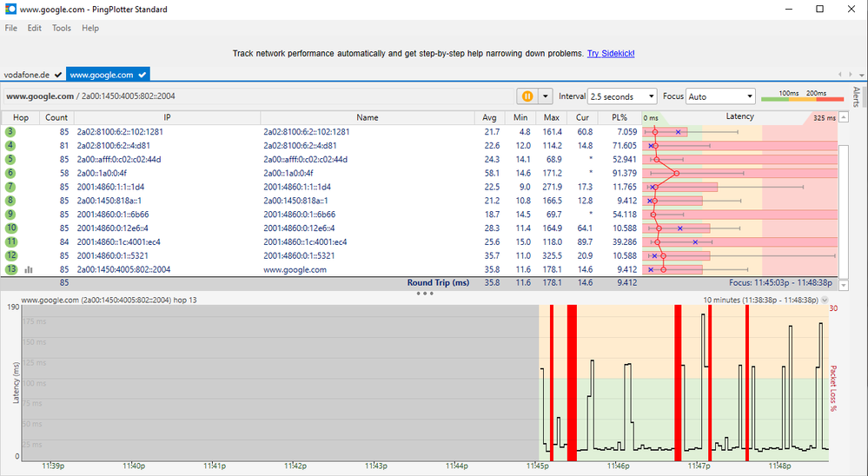Sort by the Hop column header
The height and width of the screenshot is (476, 868).
coord(21,117)
